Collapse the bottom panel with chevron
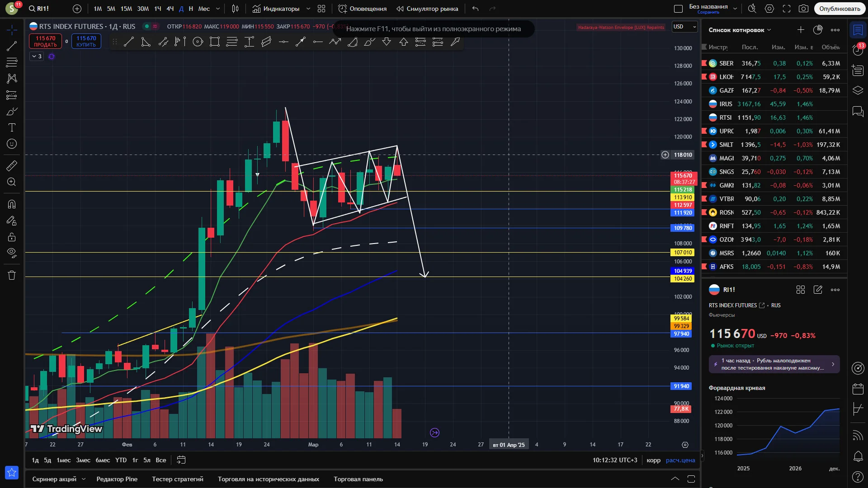 click(675, 479)
